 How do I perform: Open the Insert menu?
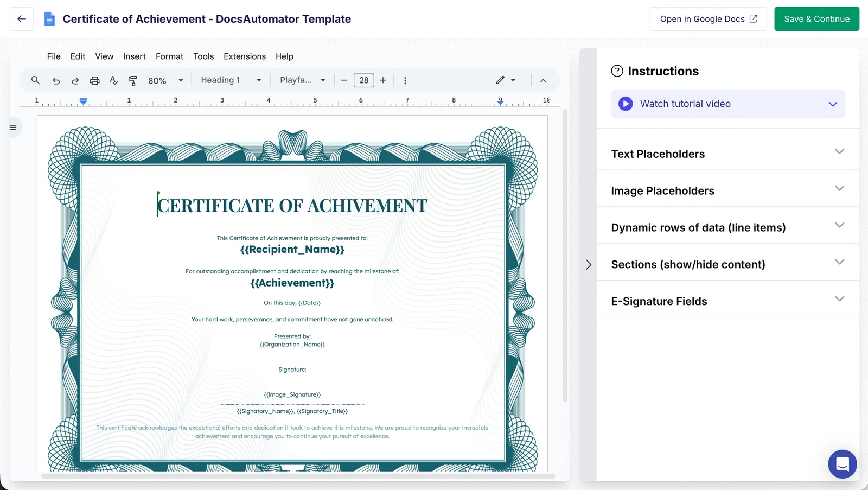[x=135, y=56]
